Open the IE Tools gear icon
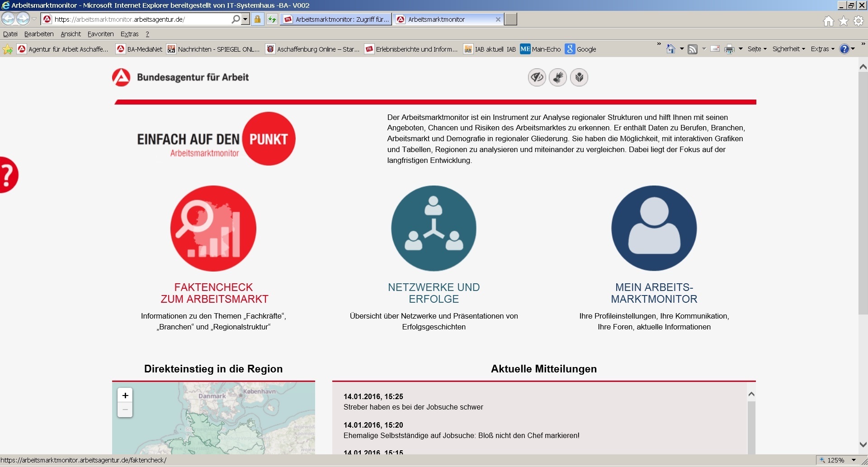868x467 pixels. [859, 21]
